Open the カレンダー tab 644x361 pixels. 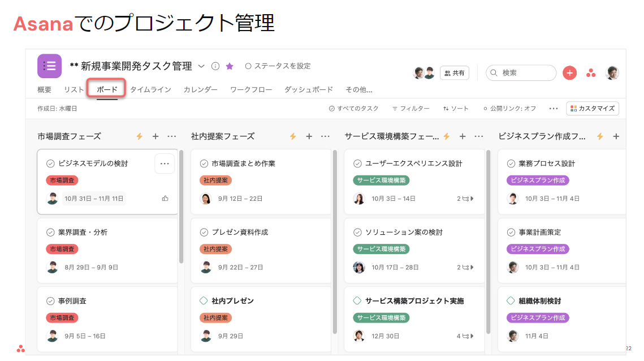pyautogui.click(x=200, y=89)
